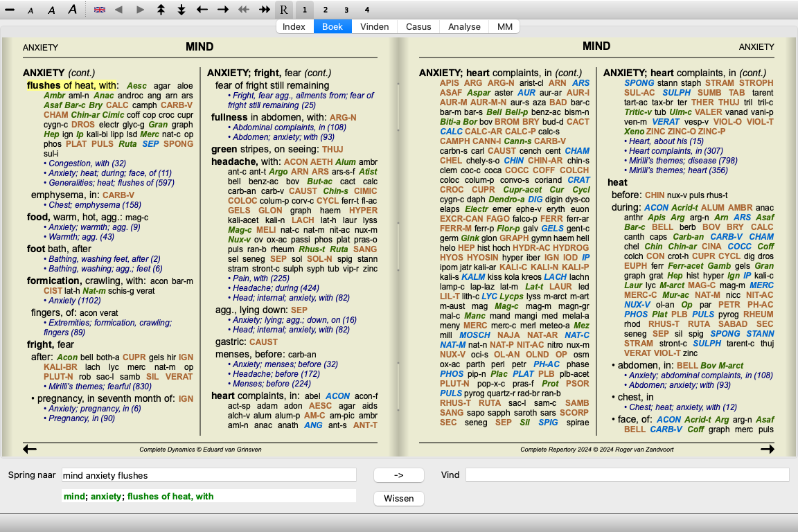Go to next page with bottom-right arrow
The image size is (798, 532).
[767, 450]
